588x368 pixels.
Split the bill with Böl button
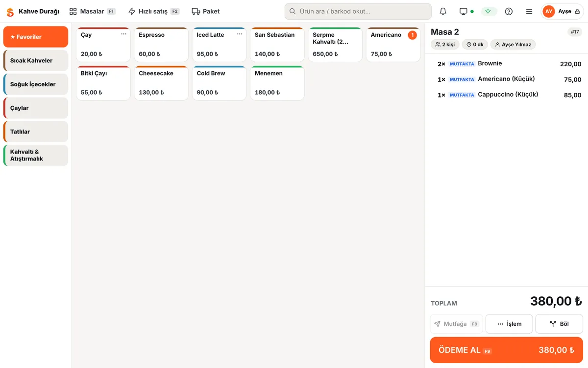point(559,324)
